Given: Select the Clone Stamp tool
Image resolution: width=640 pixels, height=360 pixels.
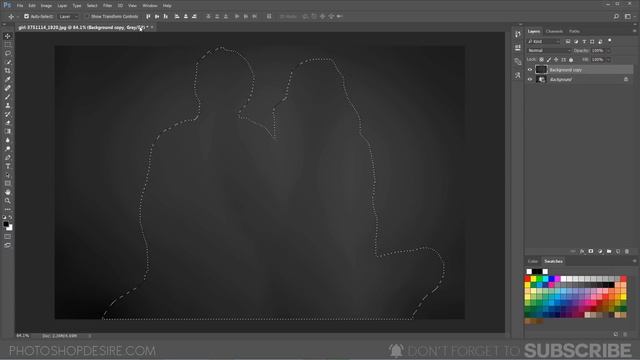Looking at the screenshot, I should click(x=8, y=105).
